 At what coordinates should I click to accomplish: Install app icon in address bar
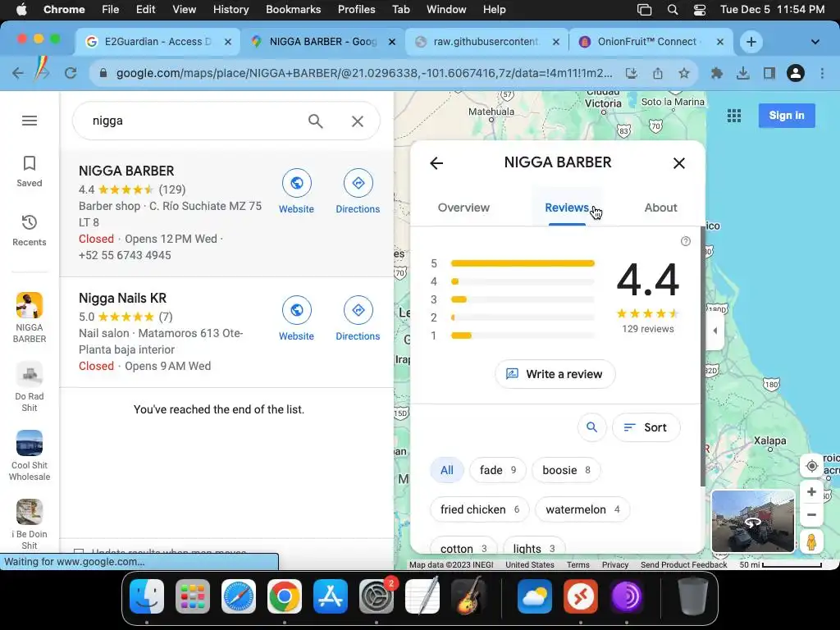632,73
